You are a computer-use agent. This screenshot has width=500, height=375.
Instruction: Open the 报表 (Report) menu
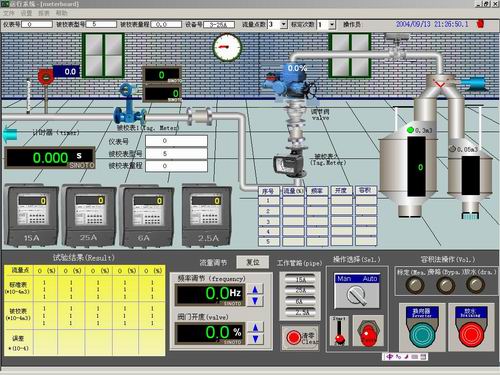point(44,13)
